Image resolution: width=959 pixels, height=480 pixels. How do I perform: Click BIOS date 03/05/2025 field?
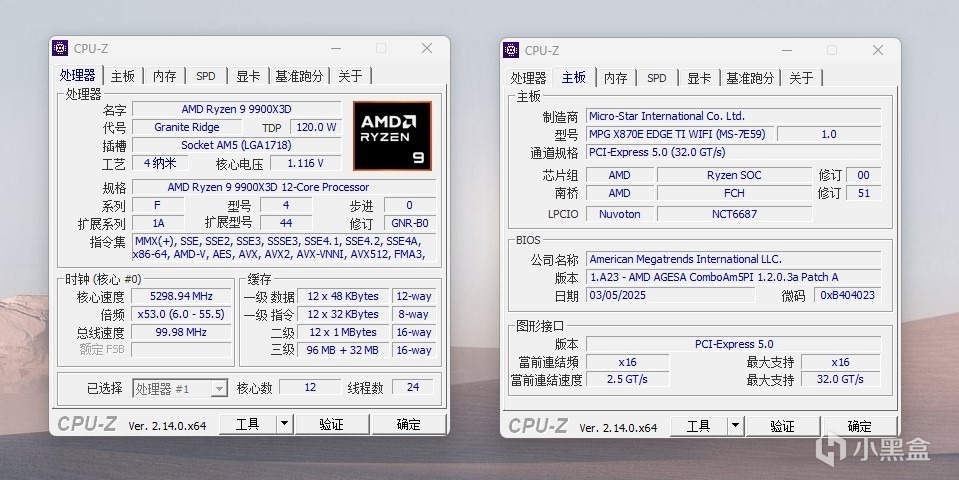click(x=671, y=295)
